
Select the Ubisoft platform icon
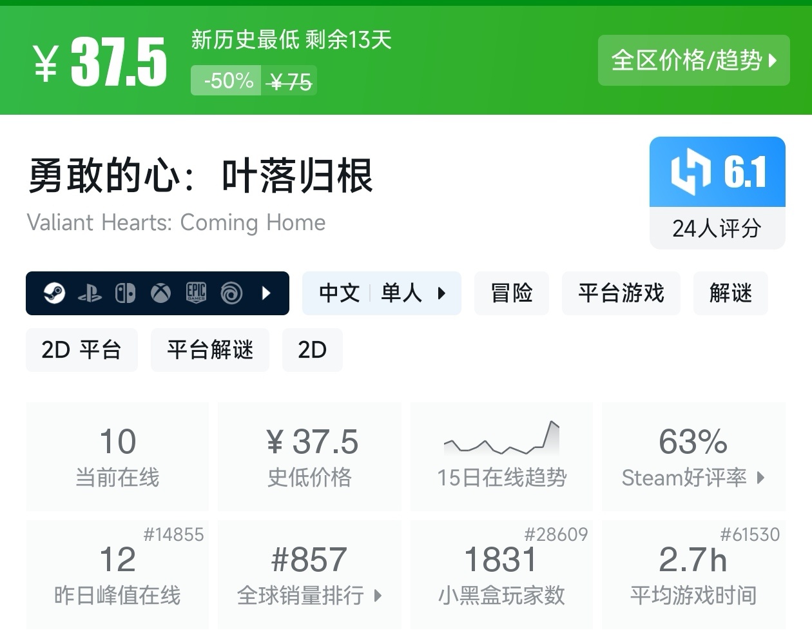click(x=231, y=294)
